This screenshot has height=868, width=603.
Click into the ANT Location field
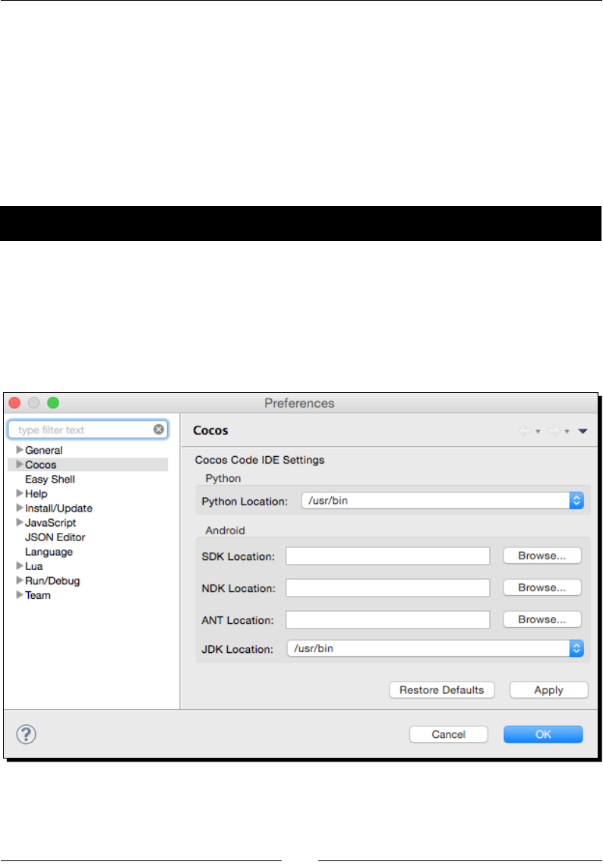[388, 619]
